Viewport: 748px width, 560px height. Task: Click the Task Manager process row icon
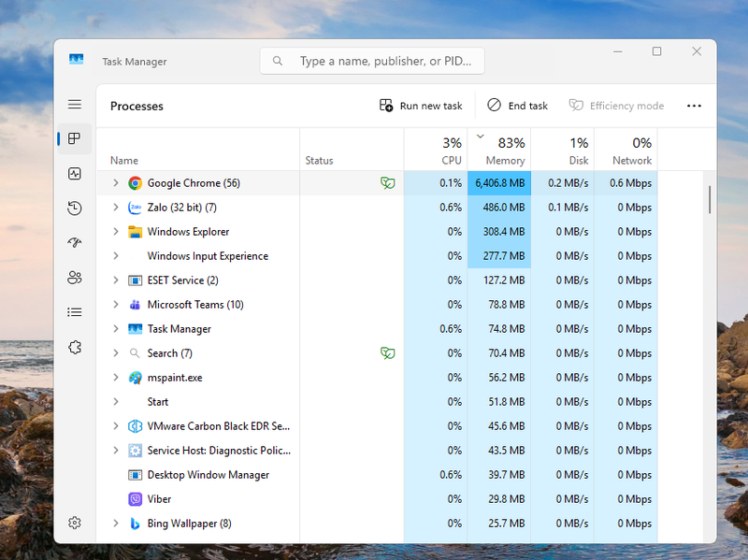point(135,329)
